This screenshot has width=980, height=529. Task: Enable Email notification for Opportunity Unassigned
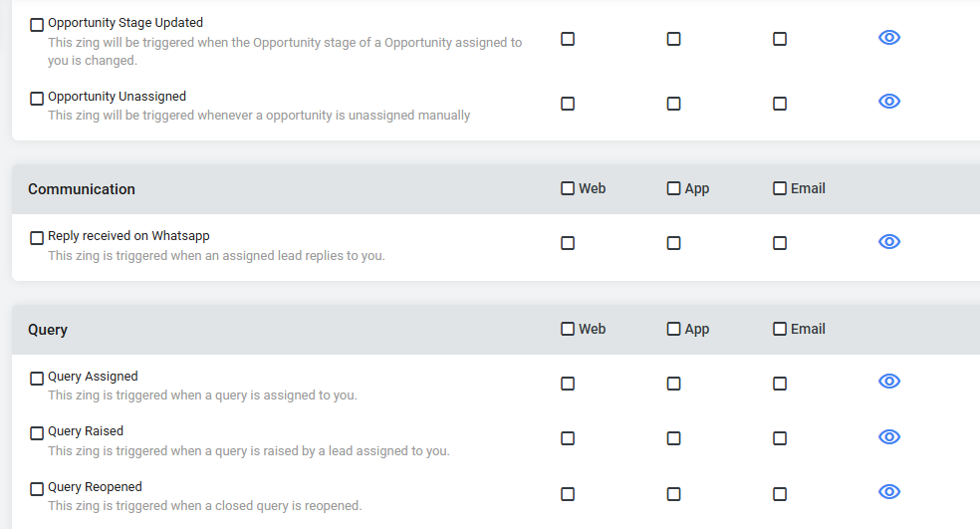pos(780,104)
